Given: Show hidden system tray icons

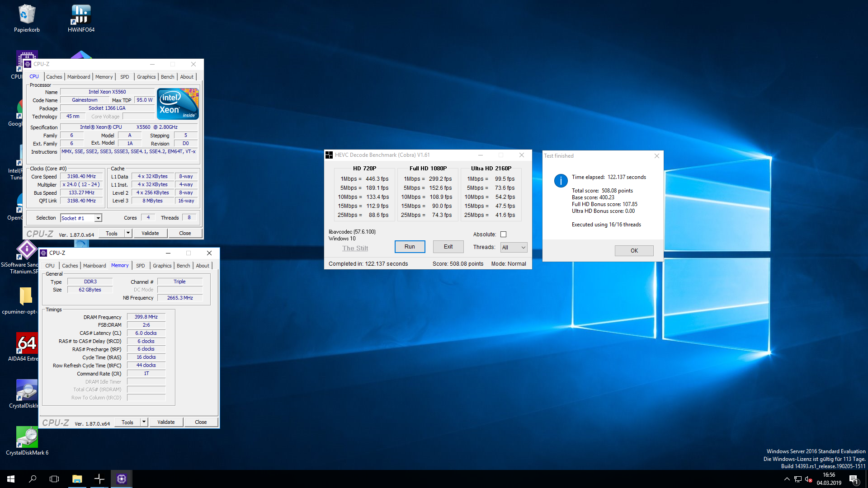Looking at the screenshot, I should click(x=787, y=479).
